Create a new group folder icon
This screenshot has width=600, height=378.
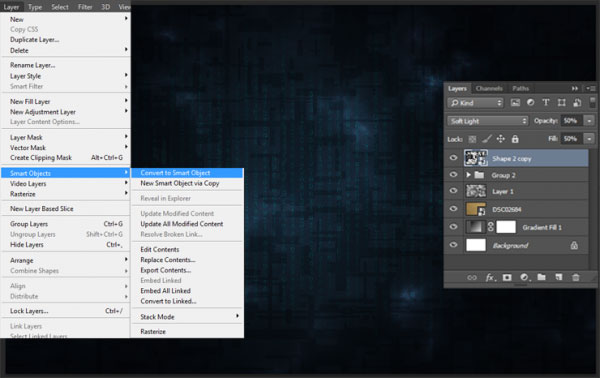point(541,277)
